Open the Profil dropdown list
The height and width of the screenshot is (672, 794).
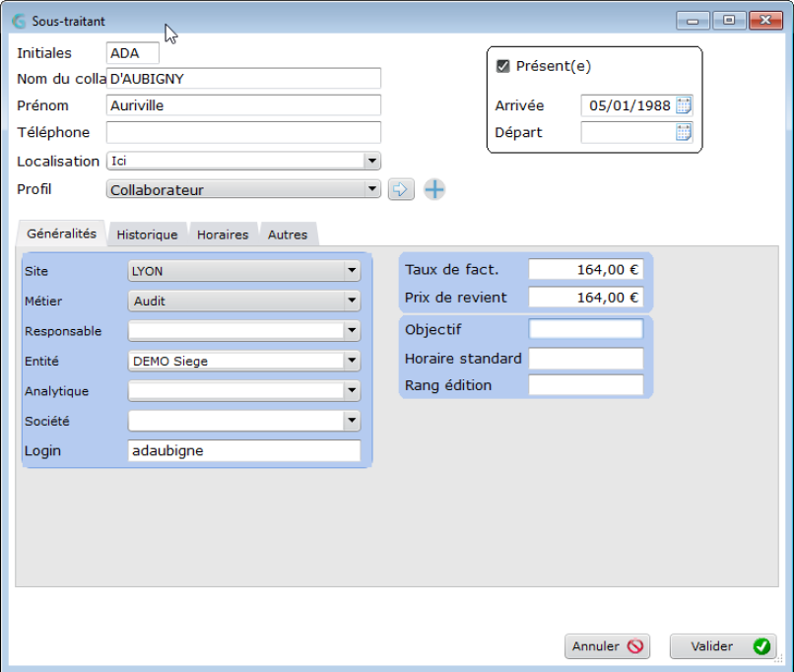coord(372,189)
